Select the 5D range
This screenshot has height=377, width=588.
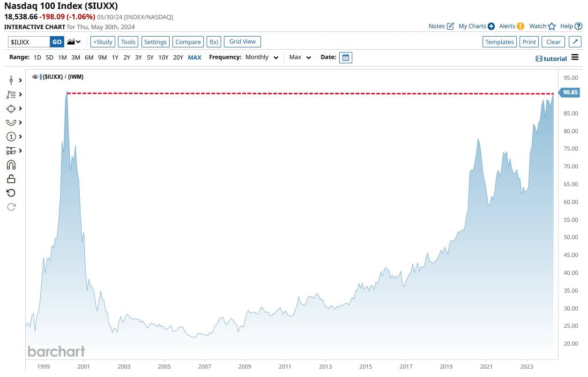(x=50, y=57)
